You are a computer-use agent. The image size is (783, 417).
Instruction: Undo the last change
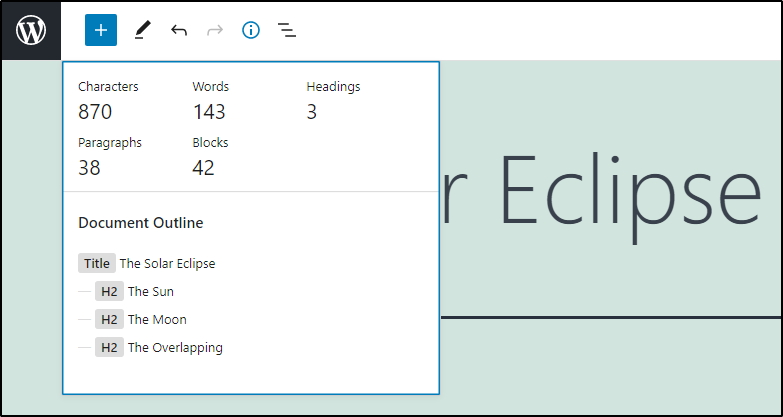[x=179, y=30]
